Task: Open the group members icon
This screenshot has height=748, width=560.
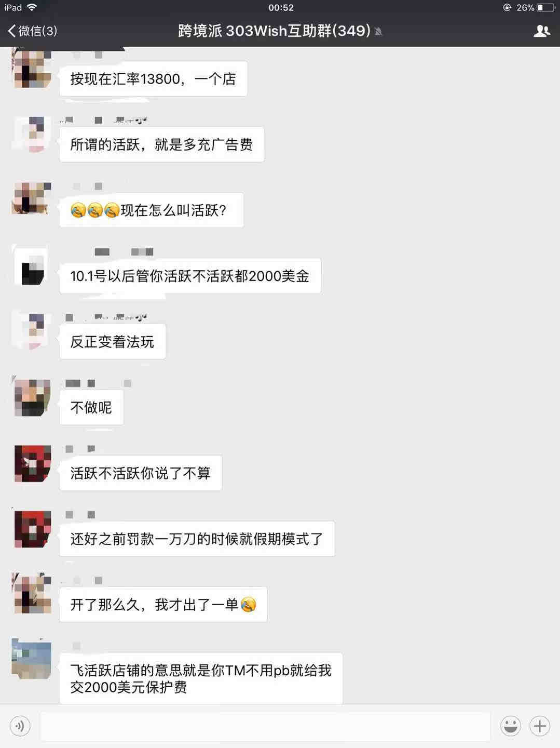Action: tap(542, 31)
